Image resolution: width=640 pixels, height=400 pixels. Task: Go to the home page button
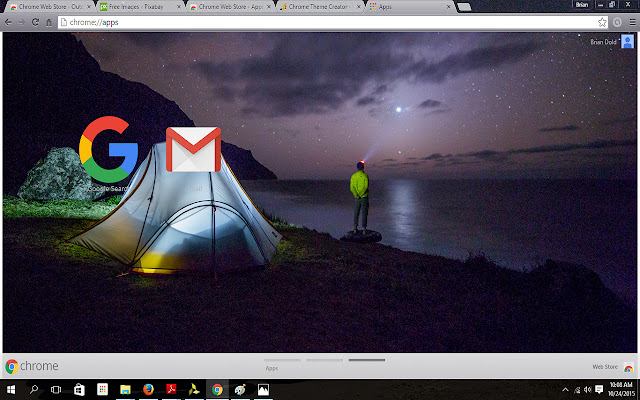pos(49,22)
